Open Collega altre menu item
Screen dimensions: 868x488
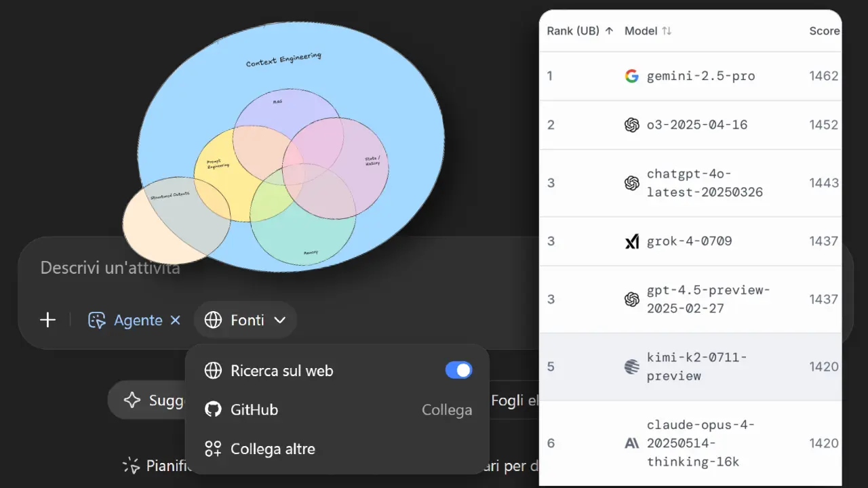click(x=273, y=449)
